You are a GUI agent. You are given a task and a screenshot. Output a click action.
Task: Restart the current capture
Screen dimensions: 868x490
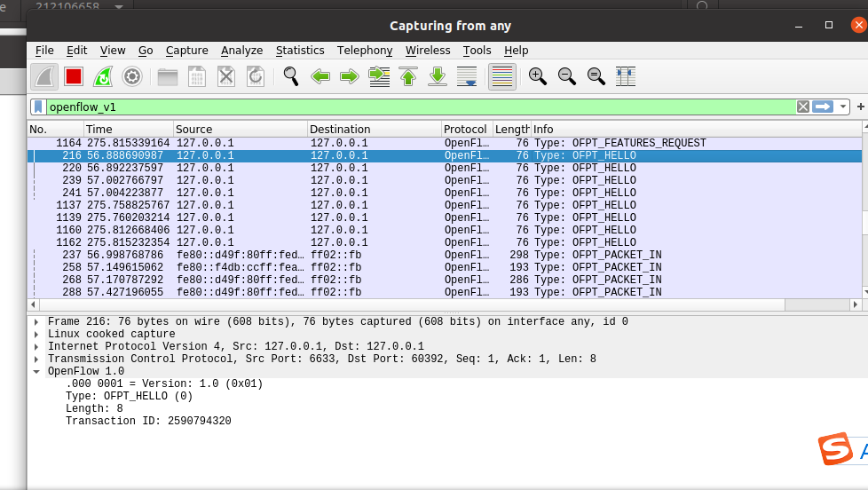coord(103,76)
